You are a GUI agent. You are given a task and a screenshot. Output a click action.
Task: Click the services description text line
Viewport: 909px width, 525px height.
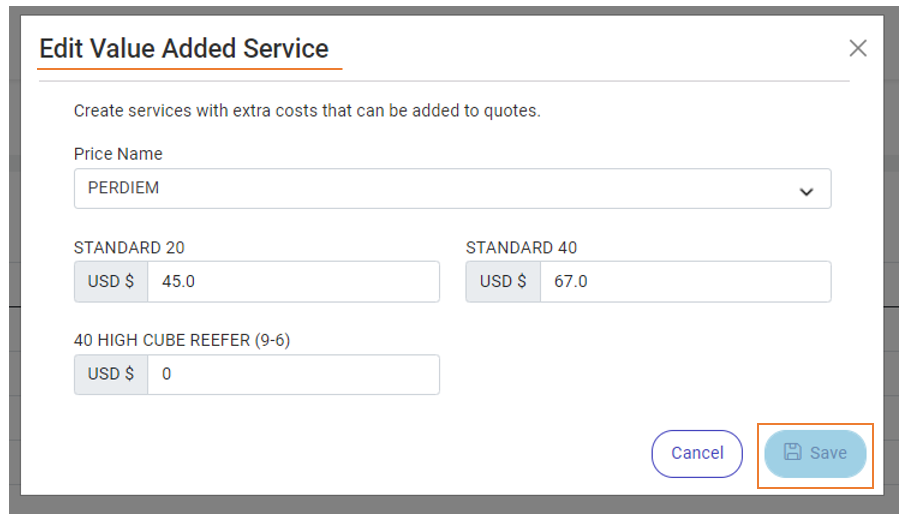pyautogui.click(x=307, y=111)
